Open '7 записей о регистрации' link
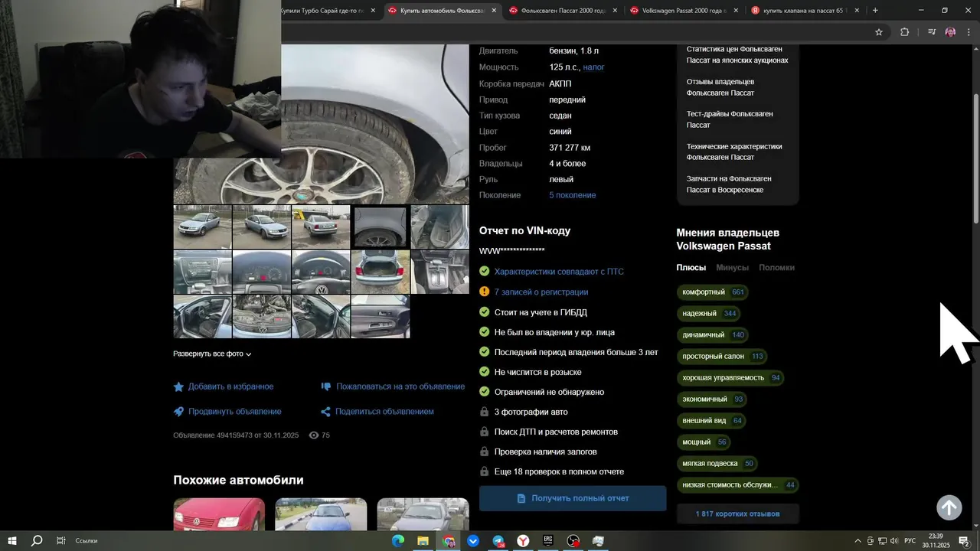The width and height of the screenshot is (980, 551). pos(541,292)
